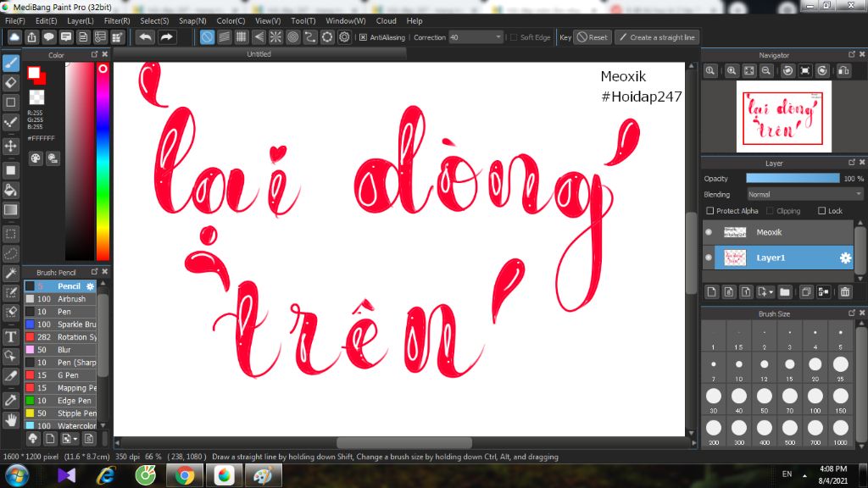This screenshot has width=868, height=488.
Task: Select the Brush tool in left toolbar
Action: [10, 63]
